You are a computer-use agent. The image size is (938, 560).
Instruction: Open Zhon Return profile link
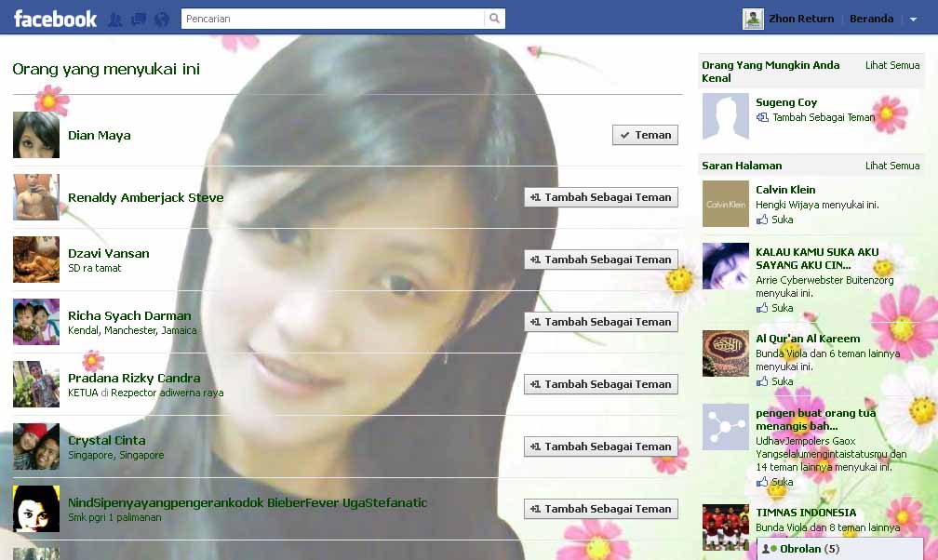801,19
